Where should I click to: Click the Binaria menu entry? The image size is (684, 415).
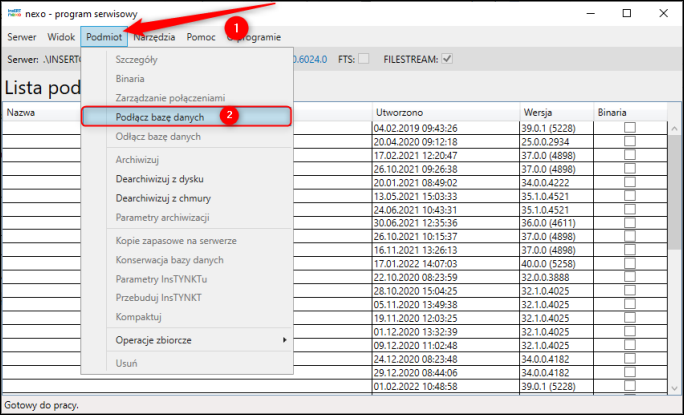[186, 79]
